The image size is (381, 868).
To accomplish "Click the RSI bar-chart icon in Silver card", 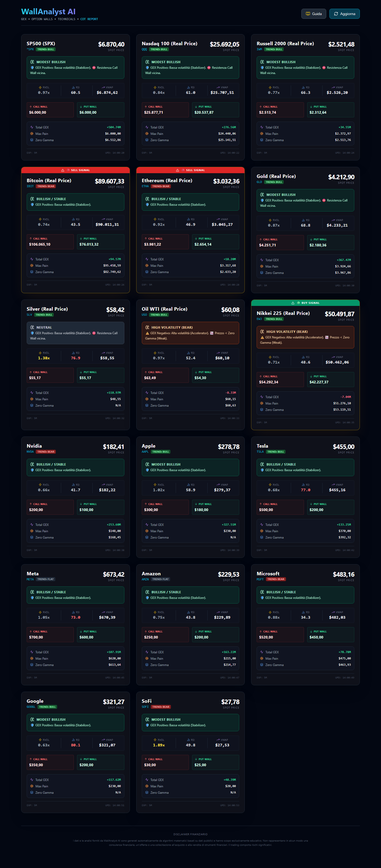I will [73, 353].
